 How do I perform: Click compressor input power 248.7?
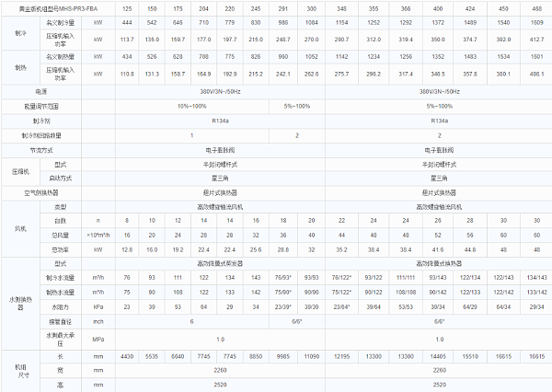click(x=283, y=40)
